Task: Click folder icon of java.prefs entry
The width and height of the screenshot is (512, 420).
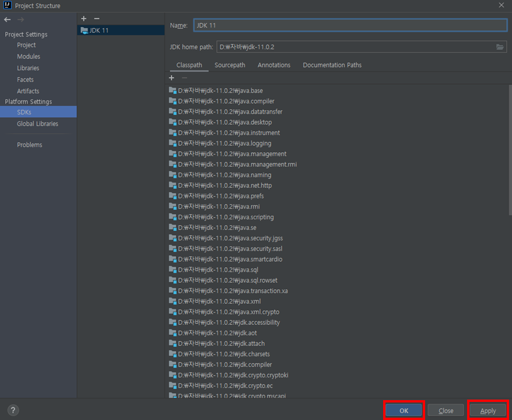Action: tap(173, 196)
